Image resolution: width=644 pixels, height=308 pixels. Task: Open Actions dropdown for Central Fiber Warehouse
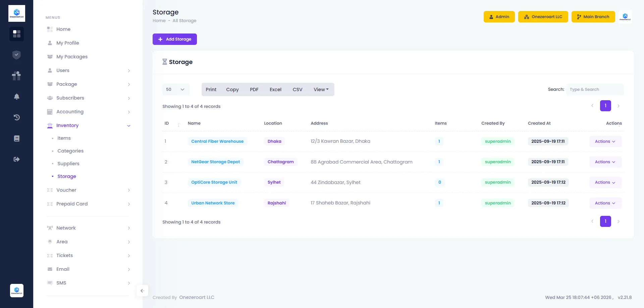click(x=605, y=141)
